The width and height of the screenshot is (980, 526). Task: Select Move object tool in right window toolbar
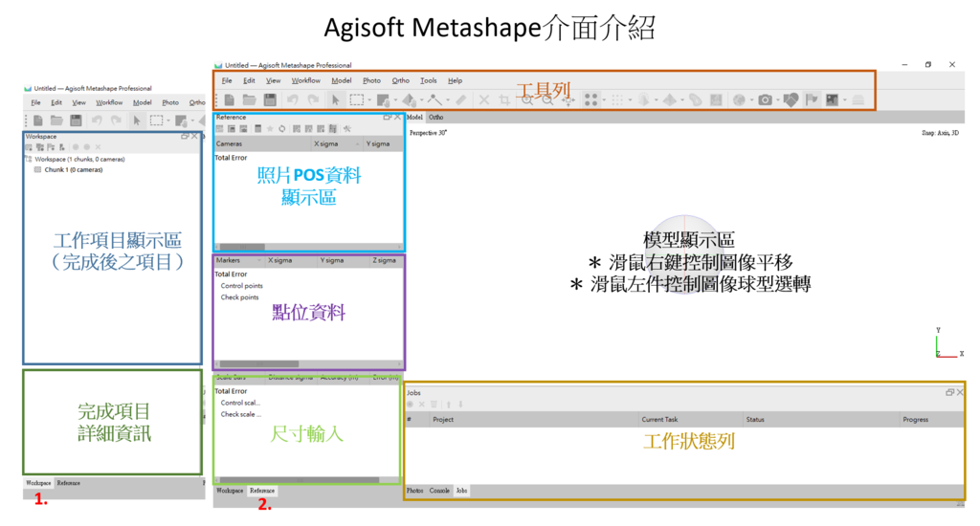[409, 100]
